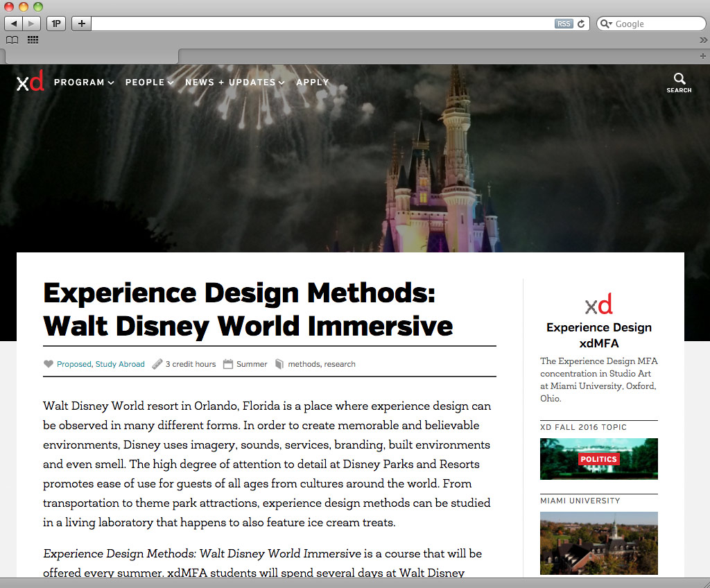This screenshot has width=710, height=588.
Task: Click the sidebar xd logo
Action: click(x=598, y=304)
